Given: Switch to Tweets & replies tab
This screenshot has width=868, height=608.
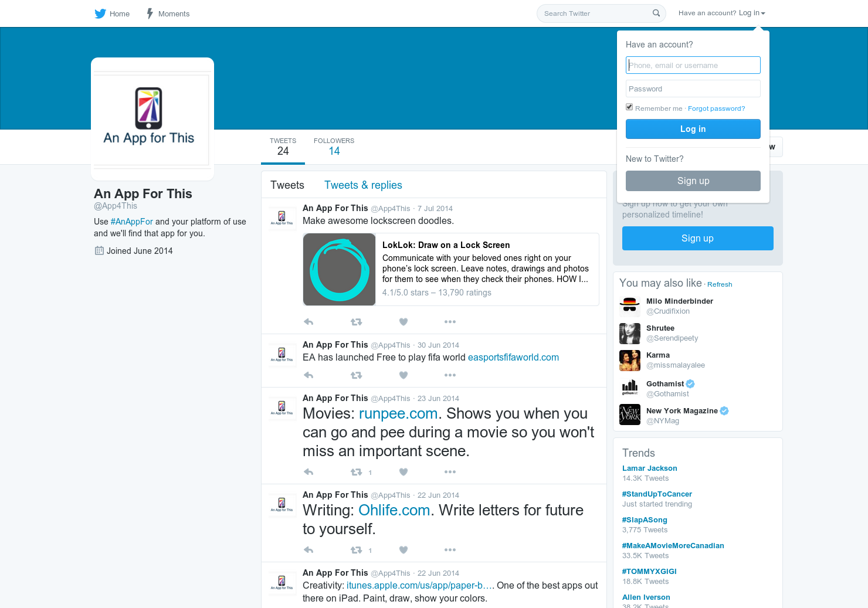Looking at the screenshot, I should pyautogui.click(x=363, y=185).
